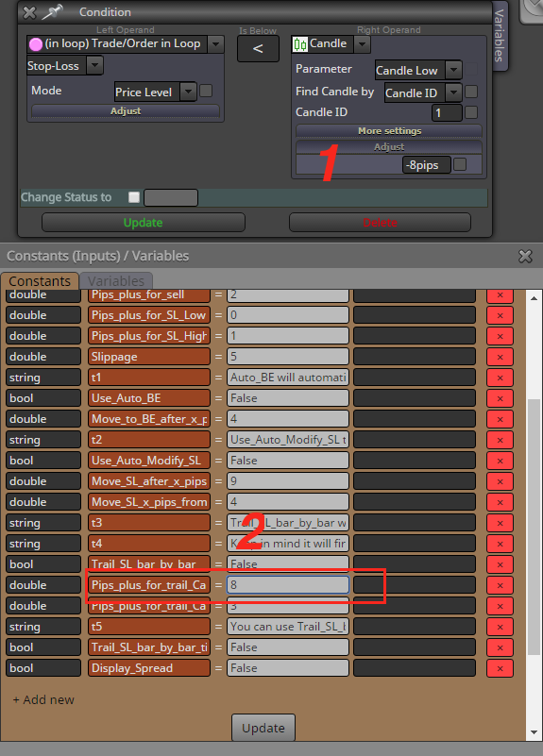Image resolution: width=543 pixels, height=756 pixels.
Task: Delete the Use_Auto_Modify_SL constant row
Action: click(x=500, y=461)
